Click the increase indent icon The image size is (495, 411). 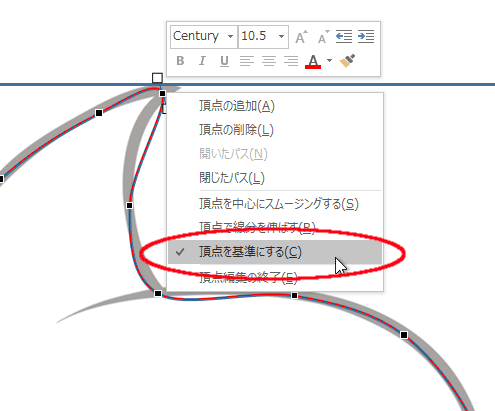point(366,36)
